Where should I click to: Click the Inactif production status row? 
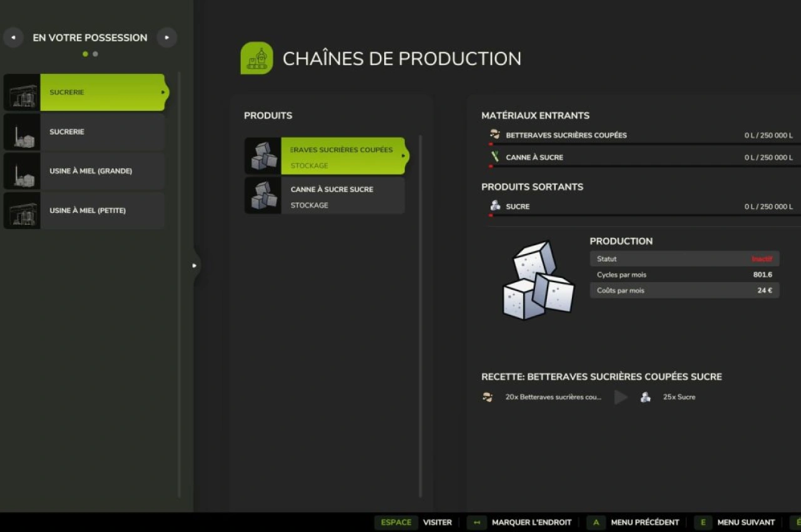pyautogui.click(x=684, y=259)
